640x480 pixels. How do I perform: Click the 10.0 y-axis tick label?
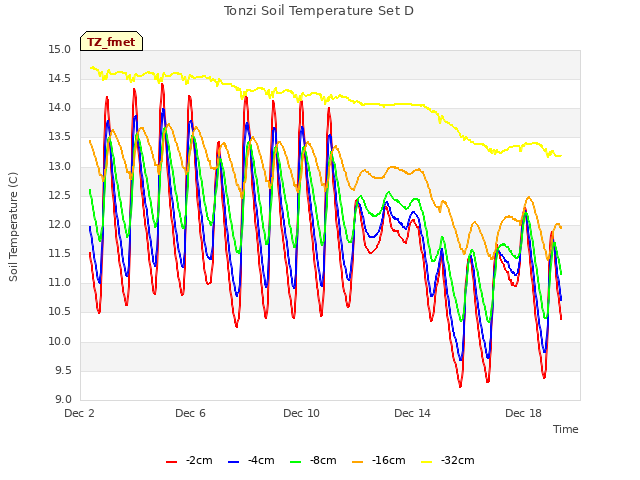[x=60, y=341]
